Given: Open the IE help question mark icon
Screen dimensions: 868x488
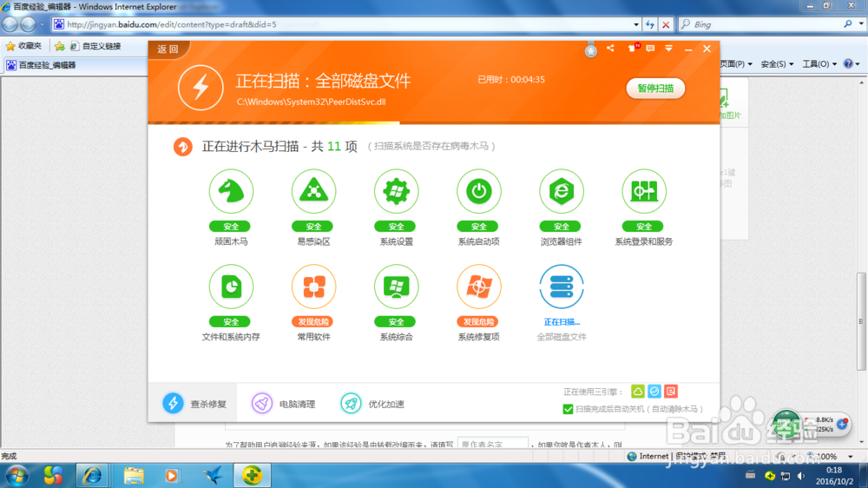Looking at the screenshot, I should pos(847,63).
